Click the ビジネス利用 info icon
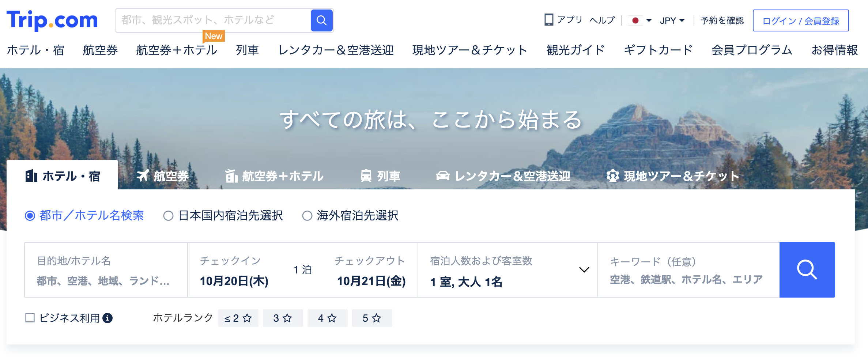This screenshot has width=868, height=359. point(107,318)
